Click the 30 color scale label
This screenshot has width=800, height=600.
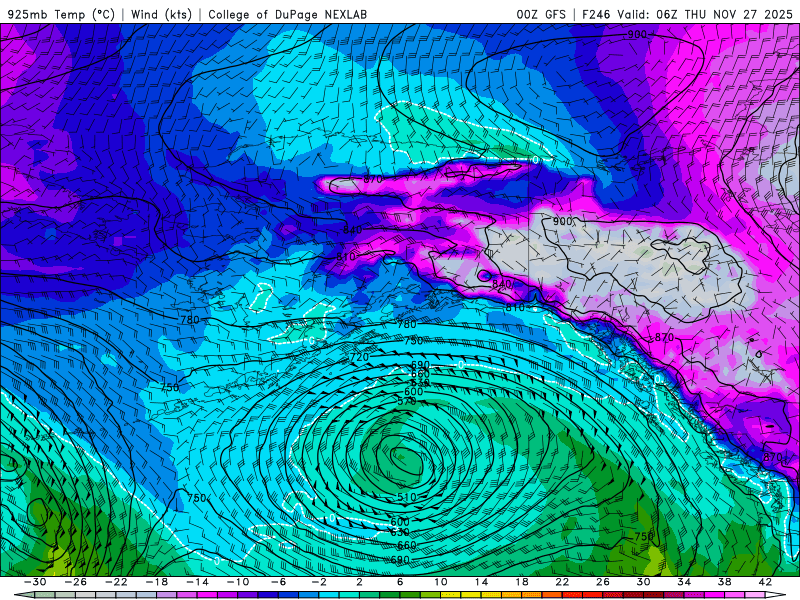pyautogui.click(x=643, y=582)
